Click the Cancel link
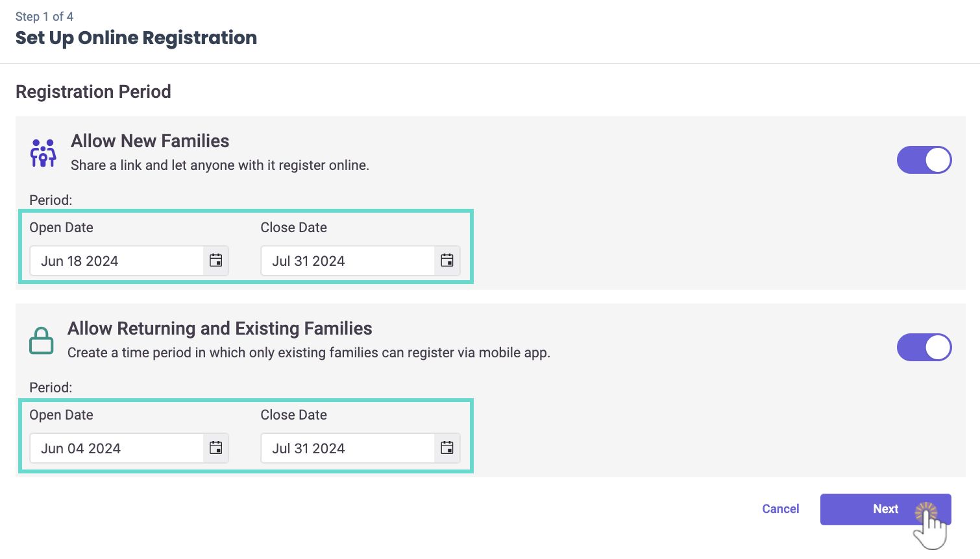Screen dimensions: 980x559 click(781, 509)
